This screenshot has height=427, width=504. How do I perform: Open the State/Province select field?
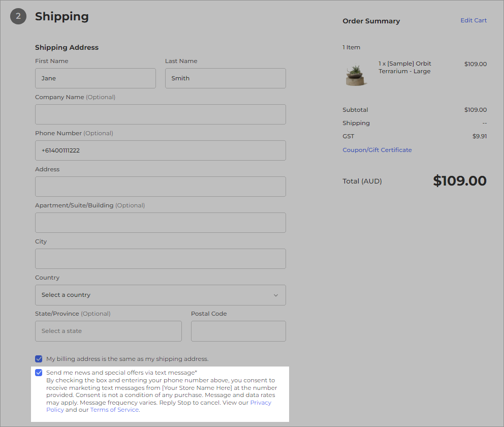pyautogui.click(x=108, y=331)
